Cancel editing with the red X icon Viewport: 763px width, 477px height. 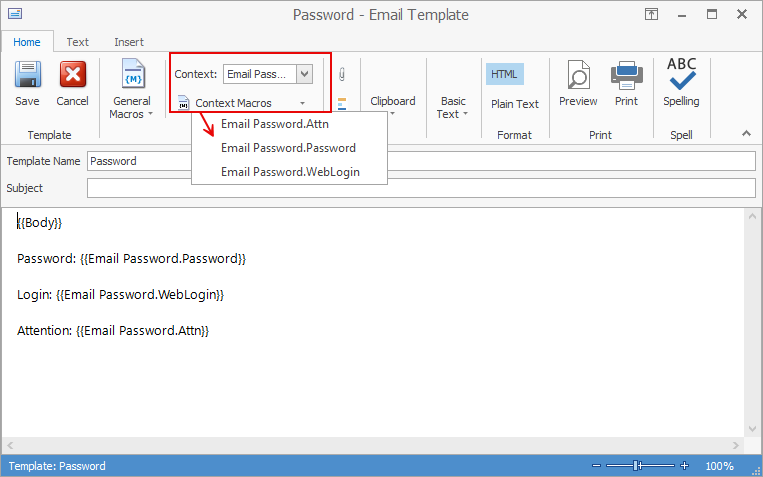tap(73, 83)
